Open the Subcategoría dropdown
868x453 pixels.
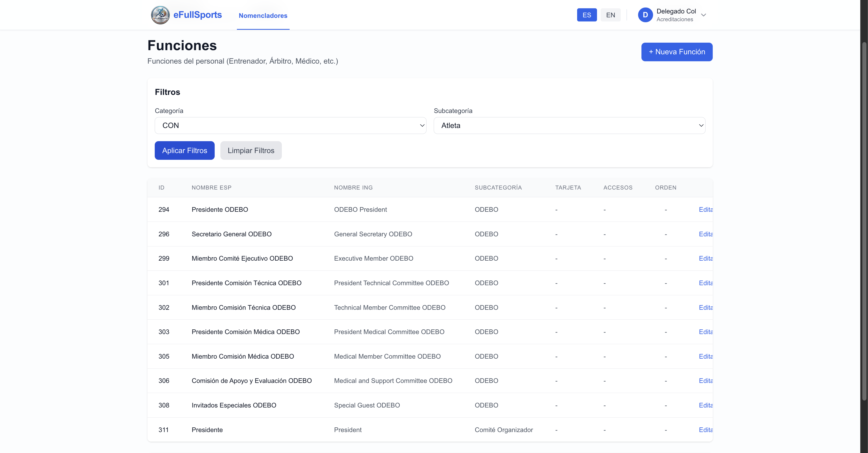(x=569, y=125)
